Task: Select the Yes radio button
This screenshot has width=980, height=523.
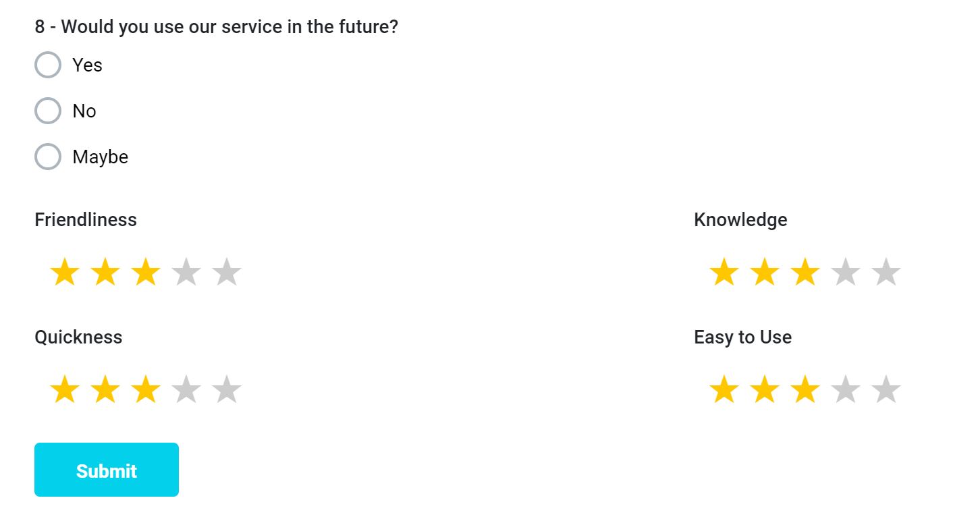Action: pyautogui.click(x=48, y=65)
